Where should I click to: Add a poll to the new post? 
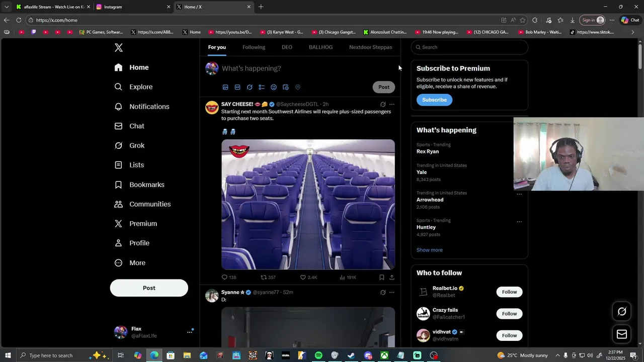(x=262, y=87)
